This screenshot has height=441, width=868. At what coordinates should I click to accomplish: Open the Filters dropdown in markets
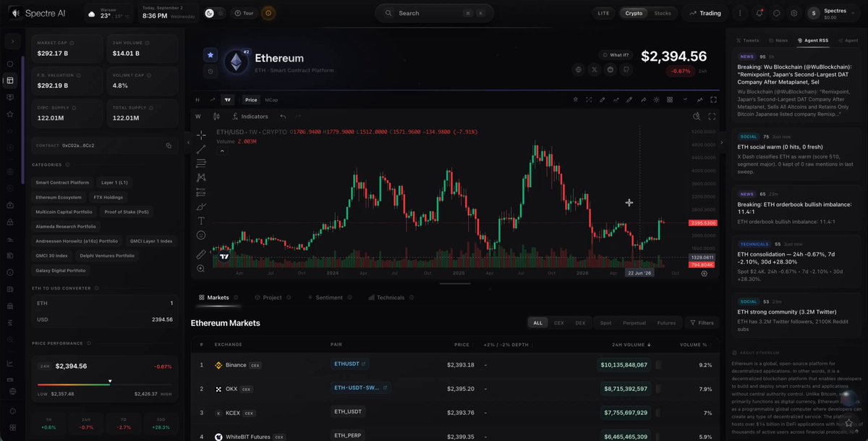pyautogui.click(x=702, y=323)
